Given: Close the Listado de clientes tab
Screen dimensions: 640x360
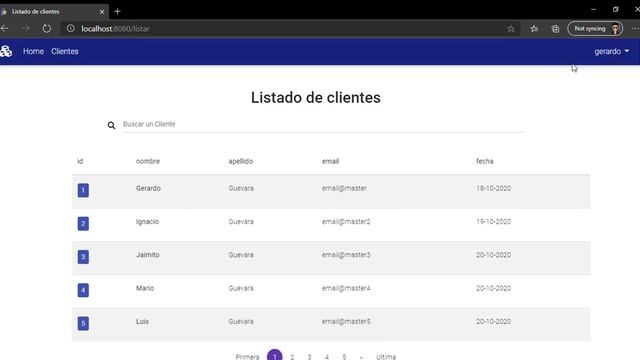Looking at the screenshot, I should [x=102, y=12].
